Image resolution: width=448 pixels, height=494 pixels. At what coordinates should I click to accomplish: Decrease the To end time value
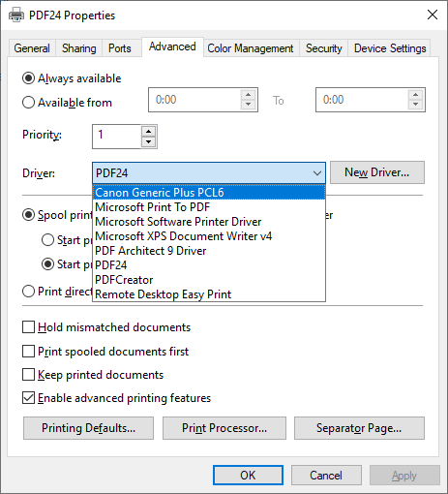click(415, 105)
